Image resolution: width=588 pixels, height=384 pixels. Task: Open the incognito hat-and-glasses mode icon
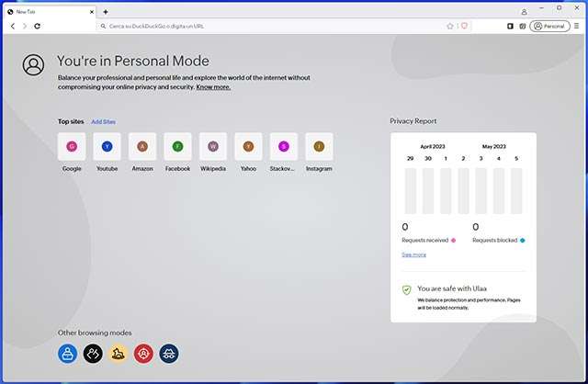click(169, 354)
